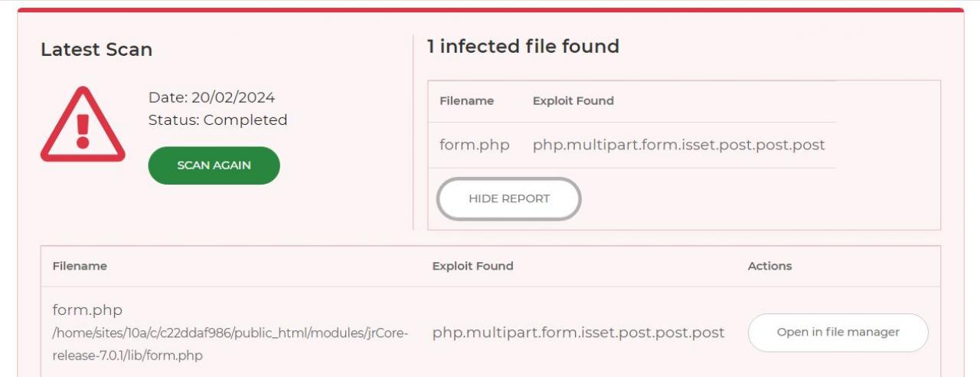
Task: Click the full file path of form.php
Action: pyautogui.click(x=230, y=344)
